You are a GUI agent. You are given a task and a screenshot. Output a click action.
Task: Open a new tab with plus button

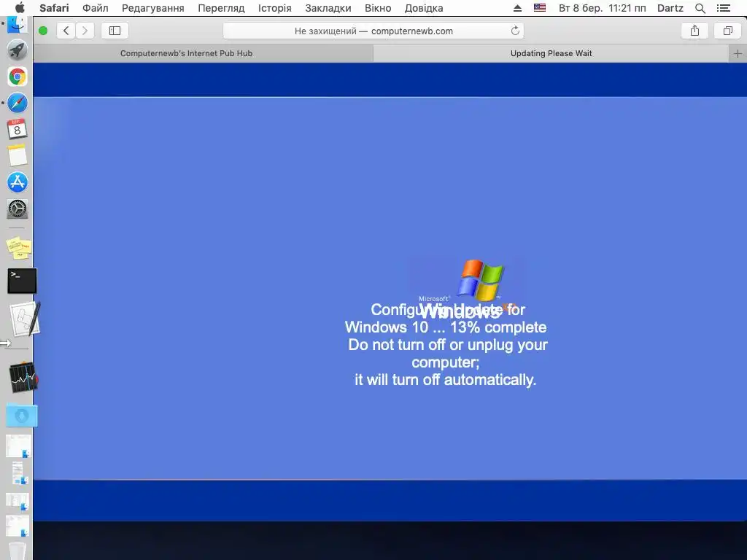pos(738,54)
